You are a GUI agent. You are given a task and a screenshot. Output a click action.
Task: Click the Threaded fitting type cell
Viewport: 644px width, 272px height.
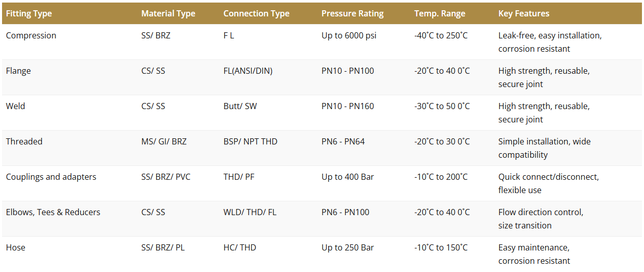24,141
